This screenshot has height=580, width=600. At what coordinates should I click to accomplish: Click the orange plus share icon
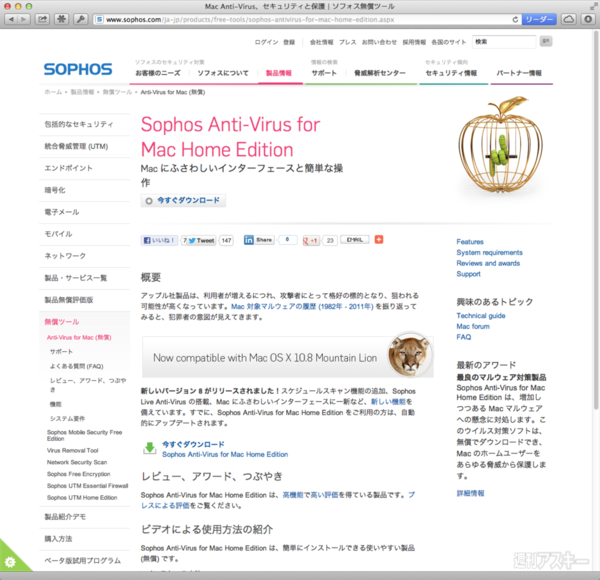379,239
